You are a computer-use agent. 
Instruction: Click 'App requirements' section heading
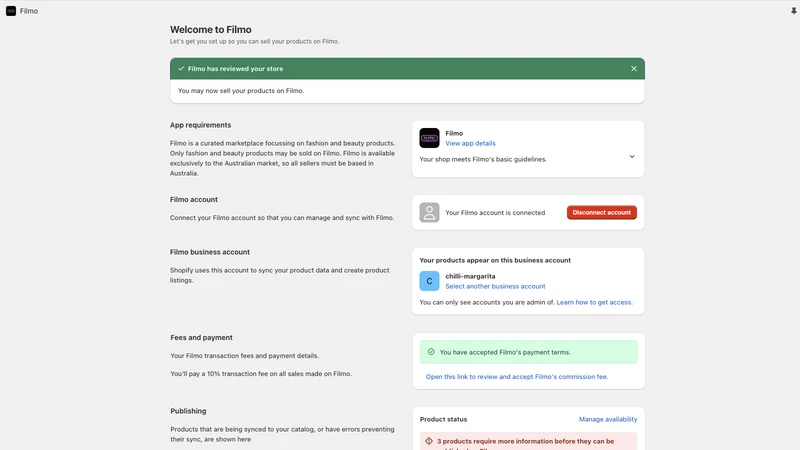click(201, 125)
